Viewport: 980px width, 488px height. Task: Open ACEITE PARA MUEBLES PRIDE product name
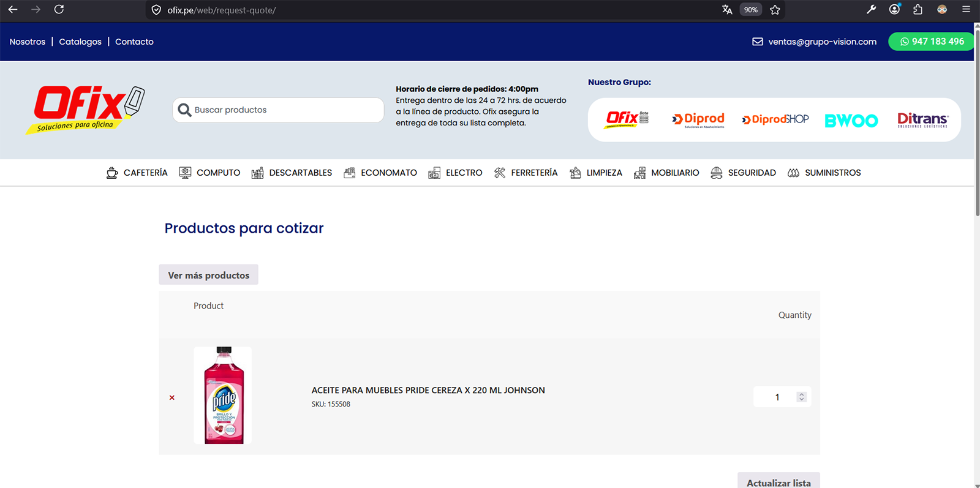(x=428, y=390)
